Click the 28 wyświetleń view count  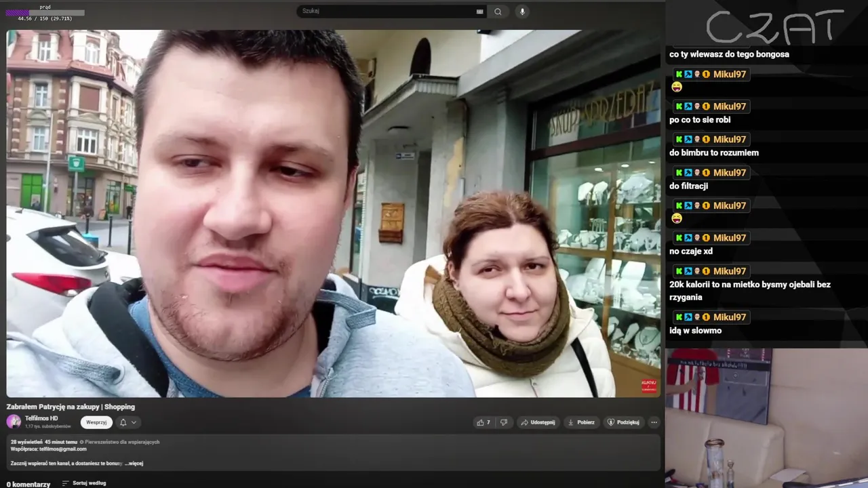coord(26,442)
